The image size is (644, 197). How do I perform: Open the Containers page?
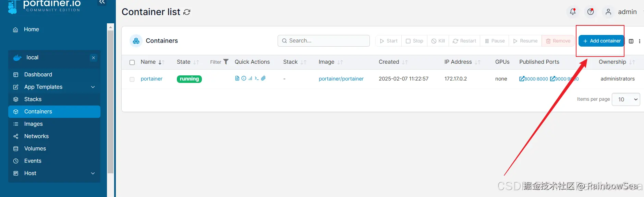[54, 112]
